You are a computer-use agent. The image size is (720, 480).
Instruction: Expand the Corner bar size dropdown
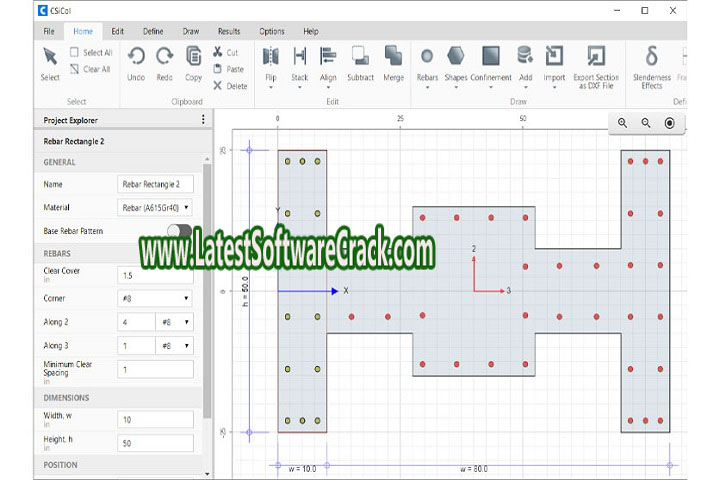tap(155, 297)
